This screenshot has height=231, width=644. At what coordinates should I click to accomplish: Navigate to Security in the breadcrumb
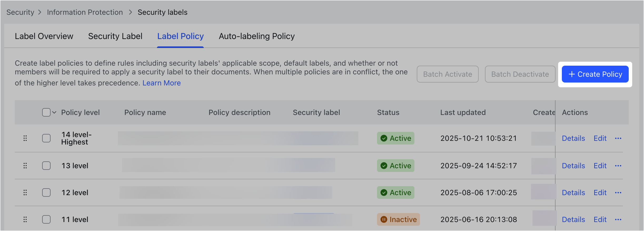pos(20,12)
